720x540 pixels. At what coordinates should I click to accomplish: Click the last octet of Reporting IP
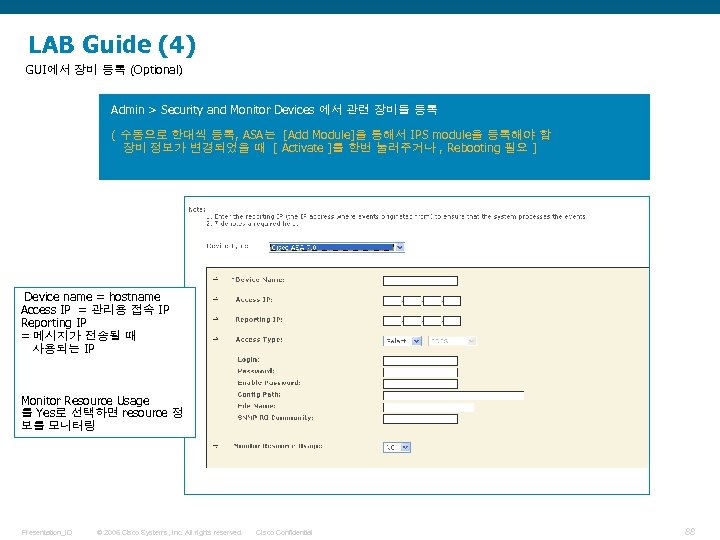click(452, 321)
